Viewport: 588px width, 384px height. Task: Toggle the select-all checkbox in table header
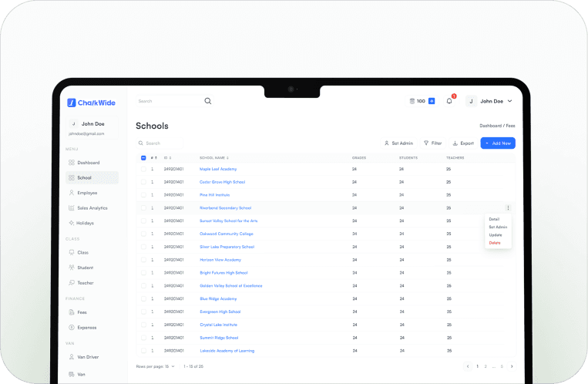[143, 157]
